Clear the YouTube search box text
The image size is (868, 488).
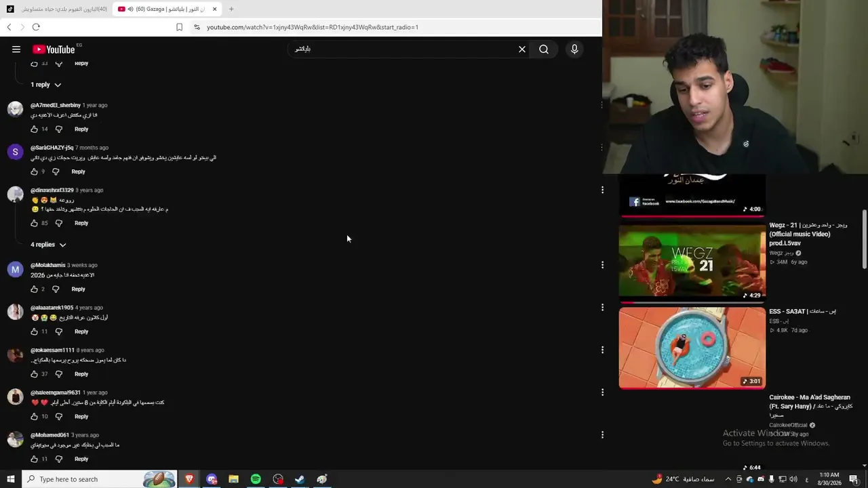[522, 49]
